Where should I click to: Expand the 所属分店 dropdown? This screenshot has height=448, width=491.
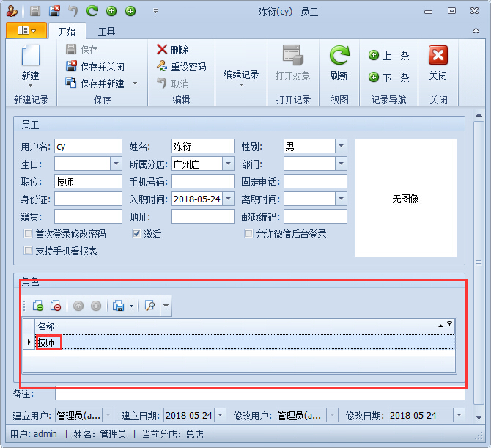[x=228, y=164]
